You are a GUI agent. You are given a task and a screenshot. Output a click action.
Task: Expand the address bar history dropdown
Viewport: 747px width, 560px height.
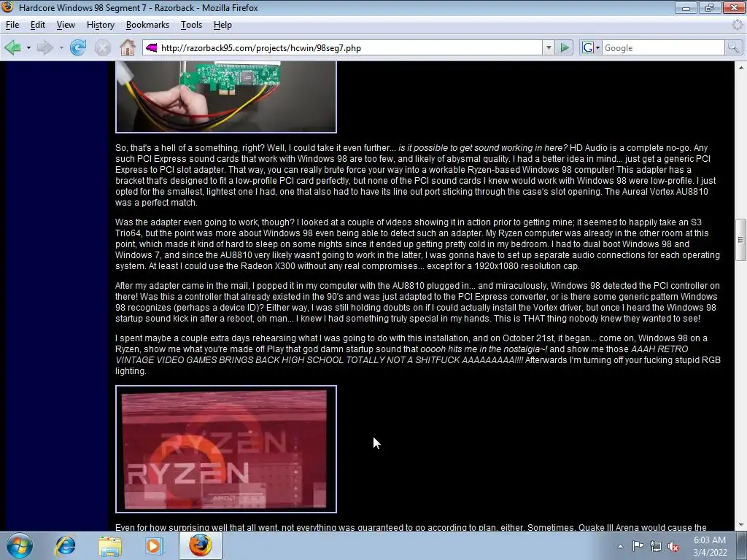(x=549, y=47)
